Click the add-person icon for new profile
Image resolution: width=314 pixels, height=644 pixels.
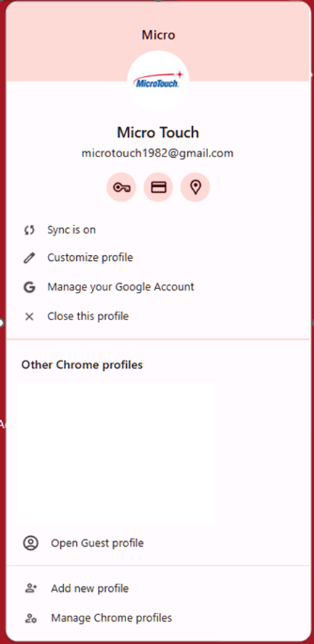(x=31, y=588)
